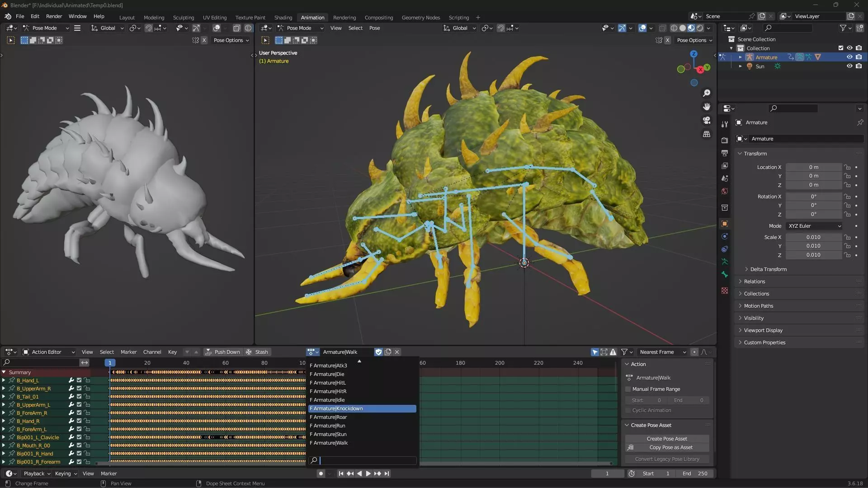Expand B_UpperArm_R channel in dope sheet
This screenshot has height=488, width=868.
(4, 389)
